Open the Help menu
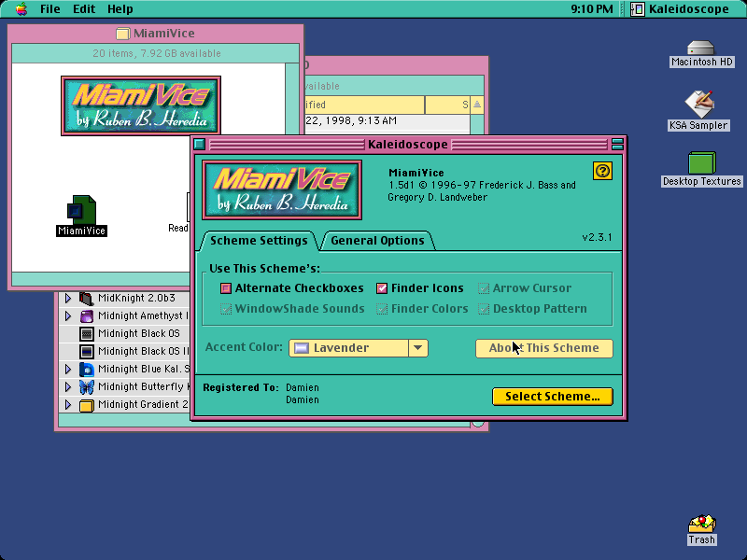The height and width of the screenshot is (560, 747). 120,9
